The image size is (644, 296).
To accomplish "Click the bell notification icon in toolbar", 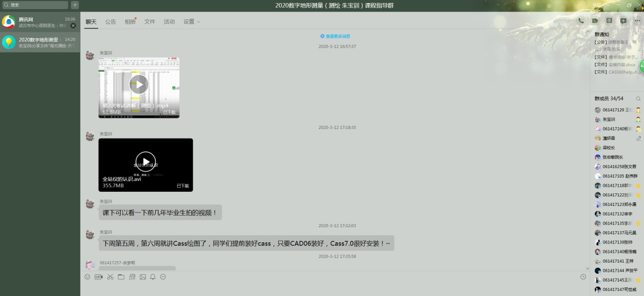I will pos(153,277).
